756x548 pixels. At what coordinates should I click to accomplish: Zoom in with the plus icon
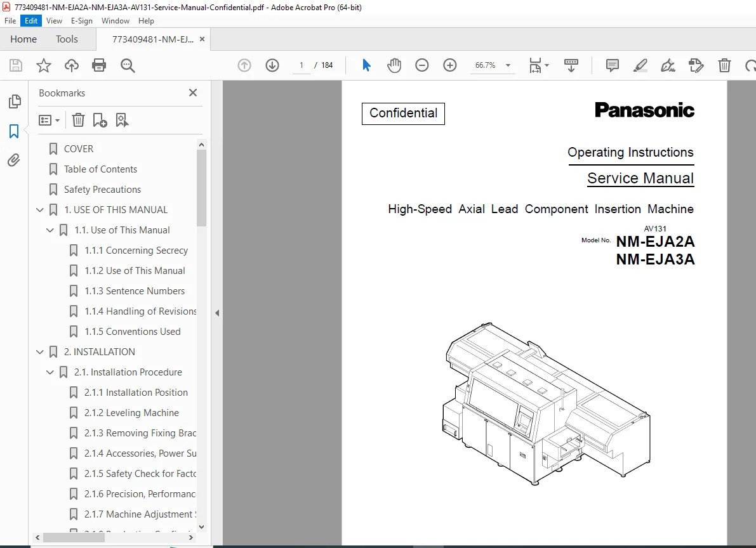pyautogui.click(x=450, y=65)
